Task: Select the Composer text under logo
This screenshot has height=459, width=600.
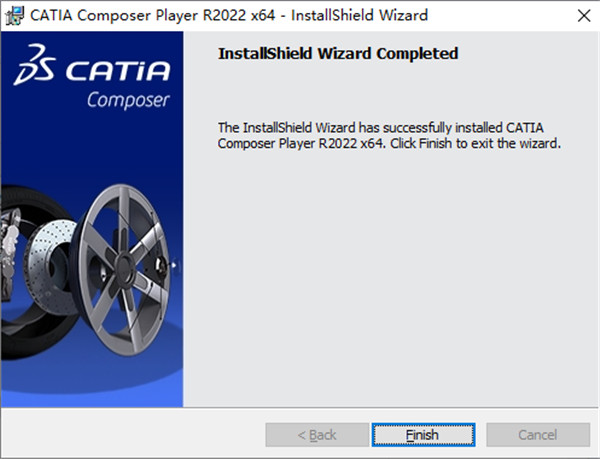Action: pyautogui.click(x=127, y=101)
